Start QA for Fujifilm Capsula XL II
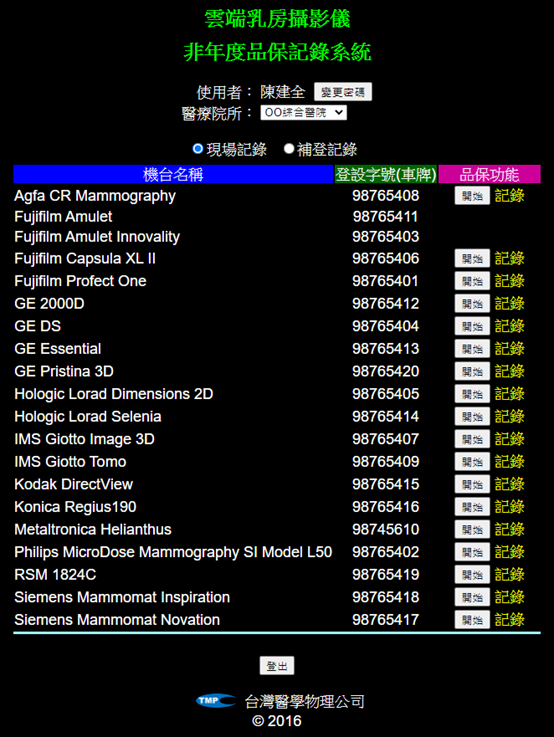Screen dimensions: 554x737 [x=472, y=259]
